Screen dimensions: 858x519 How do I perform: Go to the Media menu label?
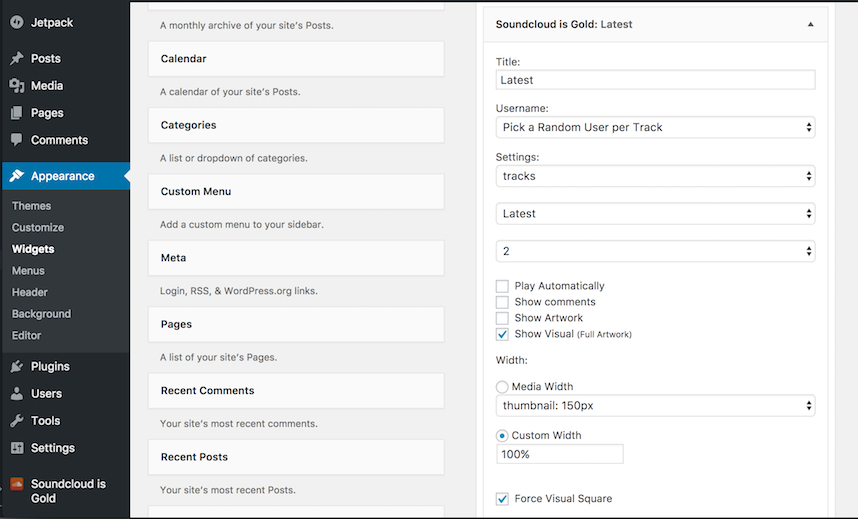47,86
